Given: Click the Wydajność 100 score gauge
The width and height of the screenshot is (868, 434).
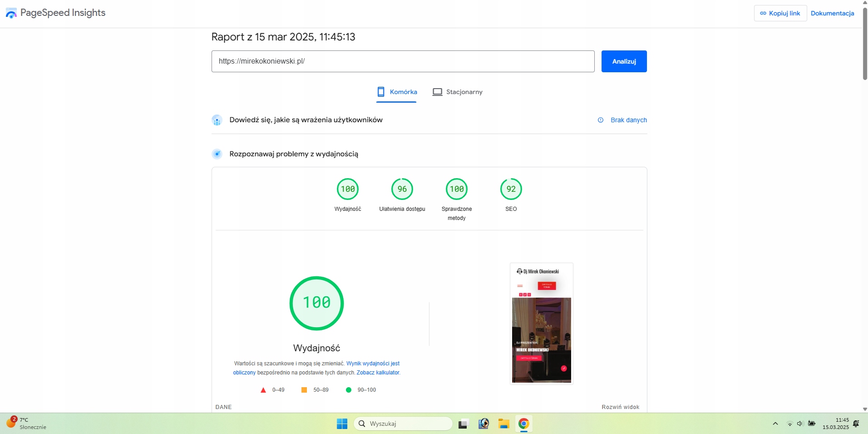Looking at the screenshot, I should coord(348,189).
